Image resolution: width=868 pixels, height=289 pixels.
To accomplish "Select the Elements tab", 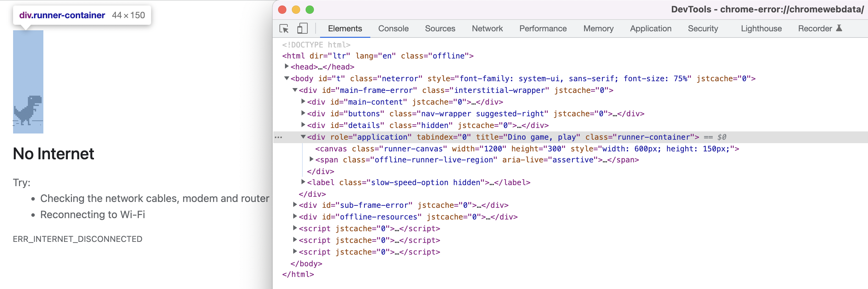I will tap(345, 29).
